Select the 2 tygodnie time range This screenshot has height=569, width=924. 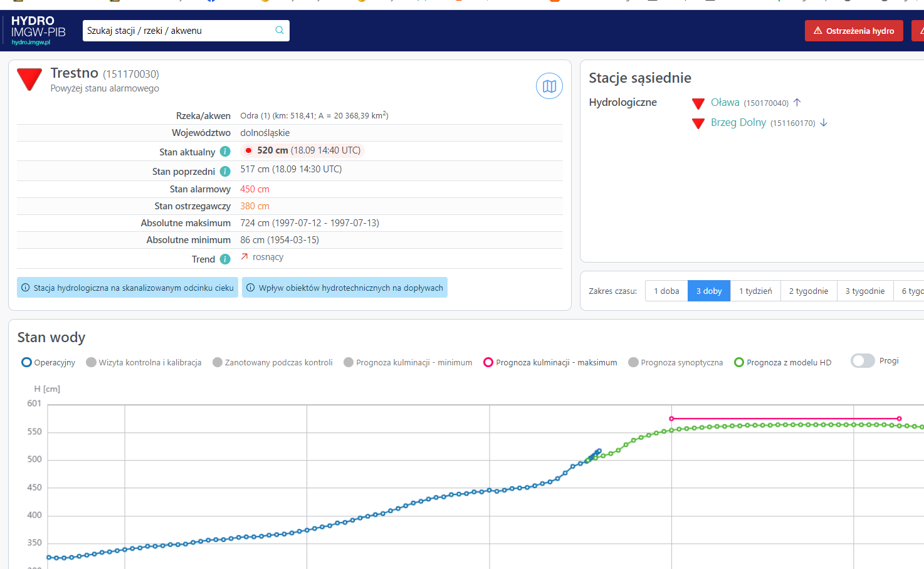tap(808, 291)
